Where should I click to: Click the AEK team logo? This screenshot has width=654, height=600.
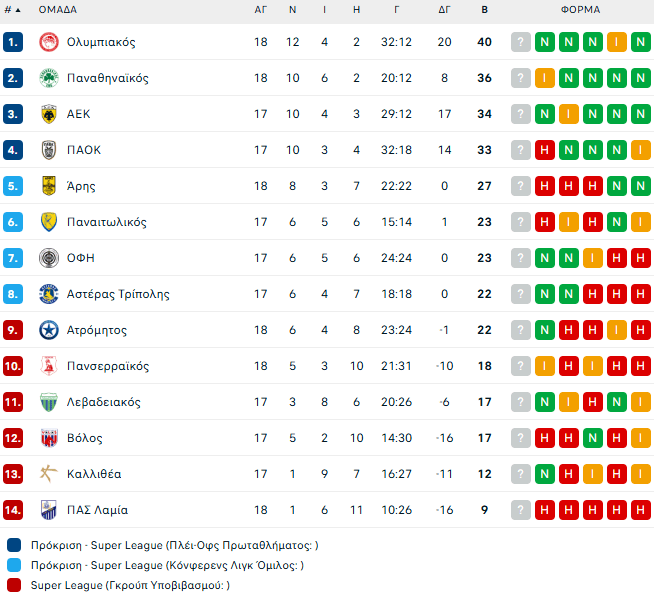point(48,114)
